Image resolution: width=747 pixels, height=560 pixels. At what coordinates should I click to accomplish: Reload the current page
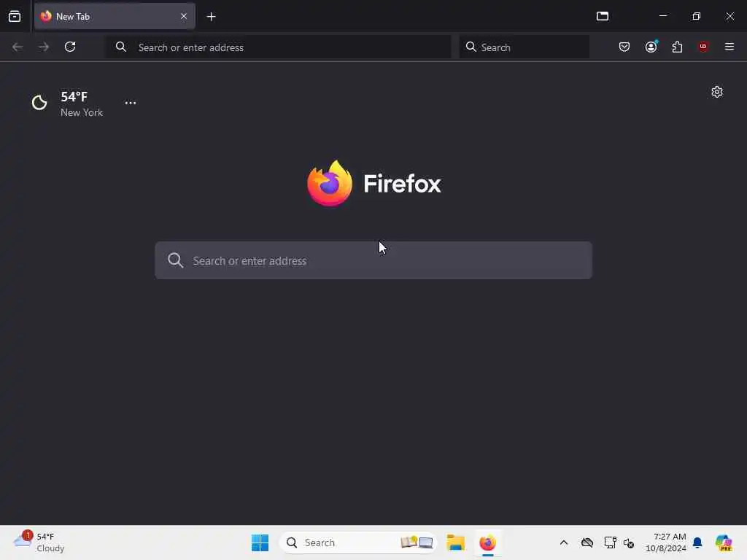pos(70,47)
